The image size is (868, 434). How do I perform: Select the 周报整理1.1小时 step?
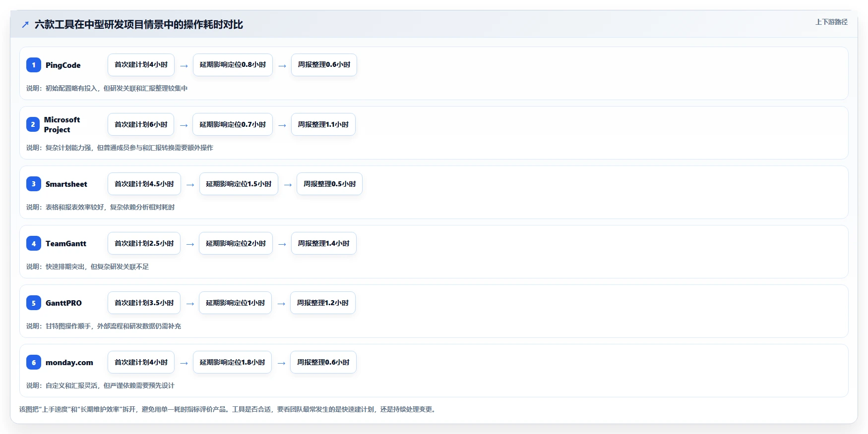click(x=323, y=124)
